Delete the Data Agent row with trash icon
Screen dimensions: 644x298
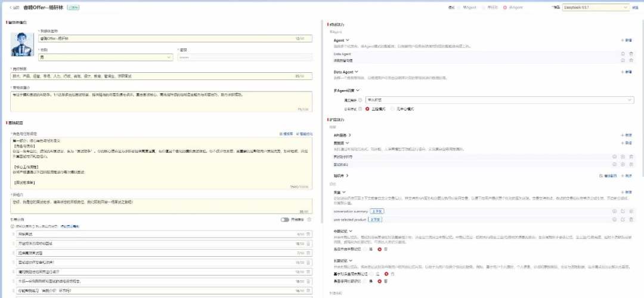coord(630,54)
